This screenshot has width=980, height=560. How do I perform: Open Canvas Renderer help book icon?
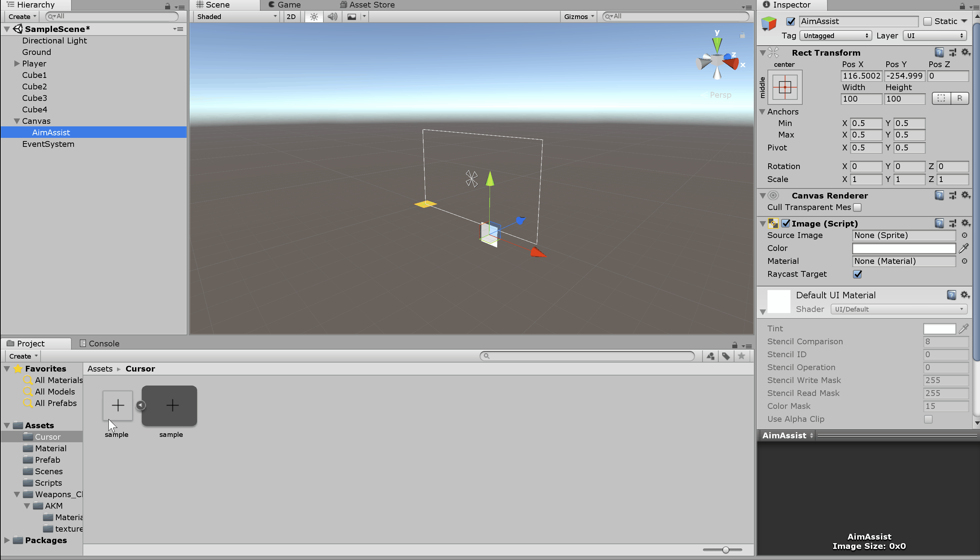(939, 195)
